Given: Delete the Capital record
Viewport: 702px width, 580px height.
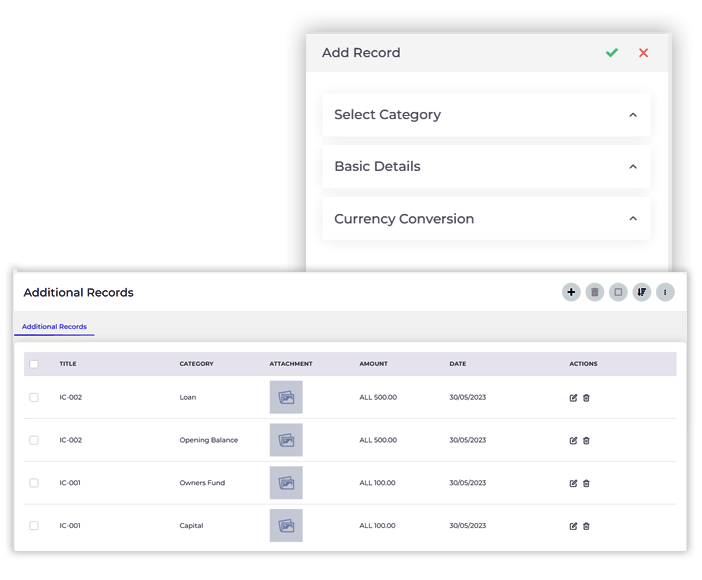Looking at the screenshot, I should tap(586, 526).
